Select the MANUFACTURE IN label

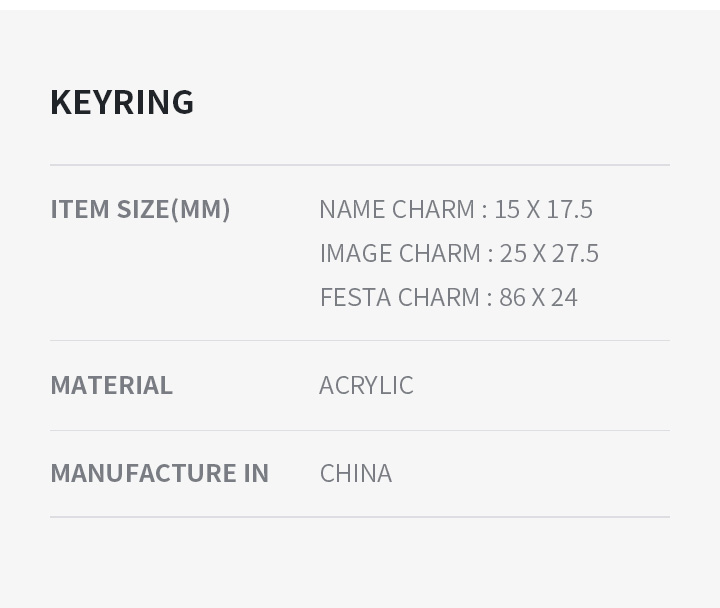click(159, 473)
